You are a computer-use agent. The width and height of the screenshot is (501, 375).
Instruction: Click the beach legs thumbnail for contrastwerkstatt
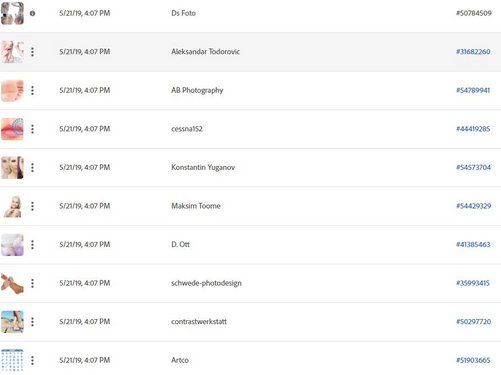[x=12, y=322]
